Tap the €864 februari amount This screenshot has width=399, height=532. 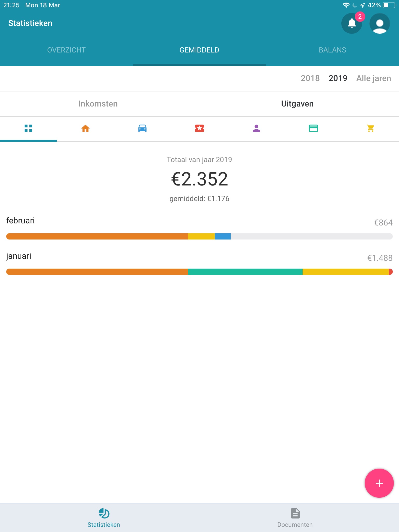(x=383, y=223)
